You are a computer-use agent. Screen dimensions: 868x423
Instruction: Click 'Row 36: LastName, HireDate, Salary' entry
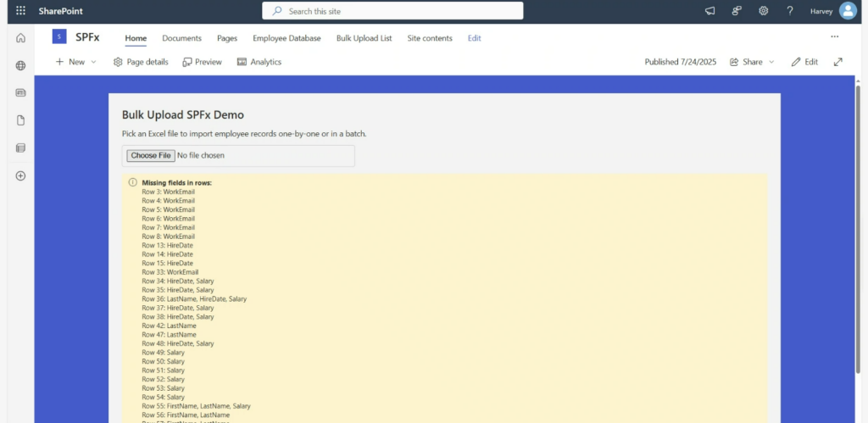click(194, 299)
